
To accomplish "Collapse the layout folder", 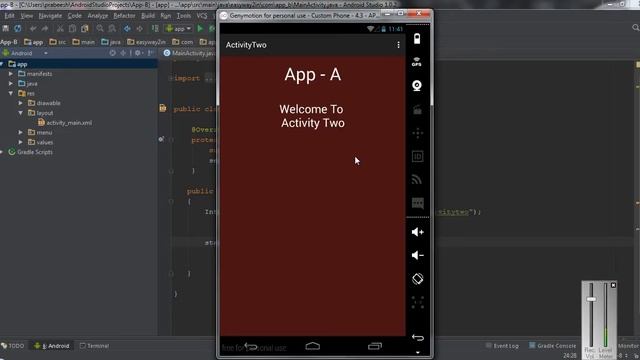I will pyautogui.click(x=21, y=113).
